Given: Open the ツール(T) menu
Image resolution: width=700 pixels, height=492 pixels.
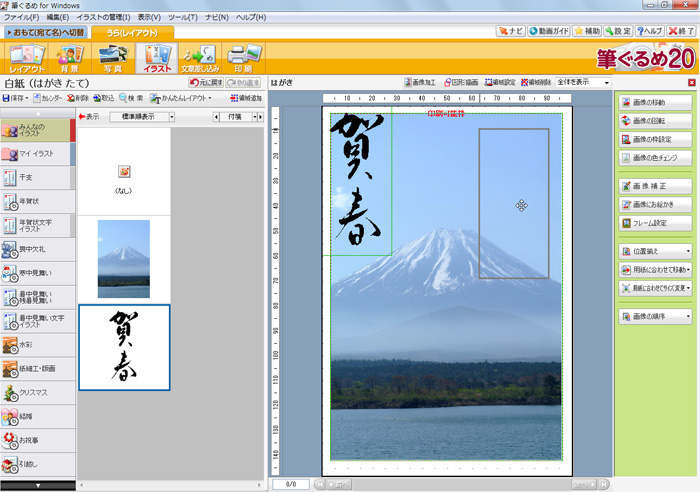Looking at the screenshot, I should click(x=182, y=17).
